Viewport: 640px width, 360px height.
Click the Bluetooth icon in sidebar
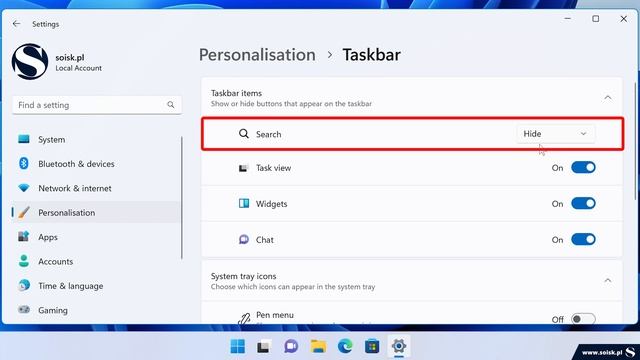(x=24, y=163)
